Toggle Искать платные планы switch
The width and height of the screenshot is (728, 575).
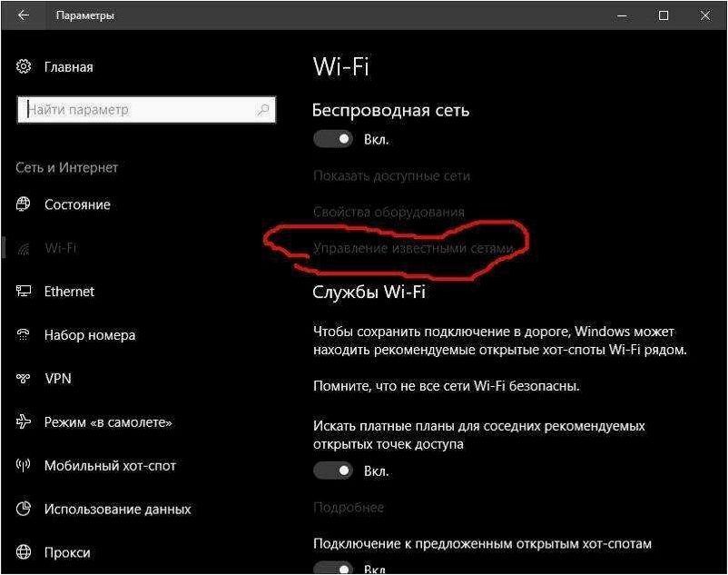click(x=333, y=471)
